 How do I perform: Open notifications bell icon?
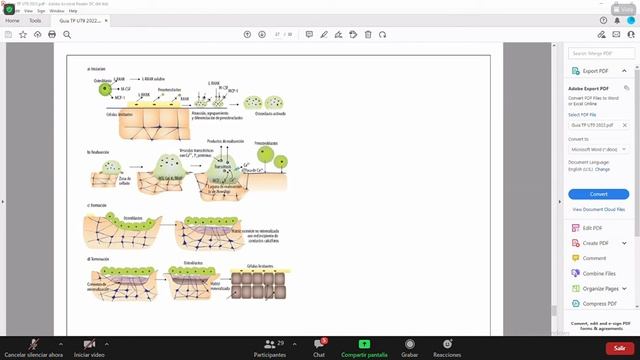click(617, 20)
